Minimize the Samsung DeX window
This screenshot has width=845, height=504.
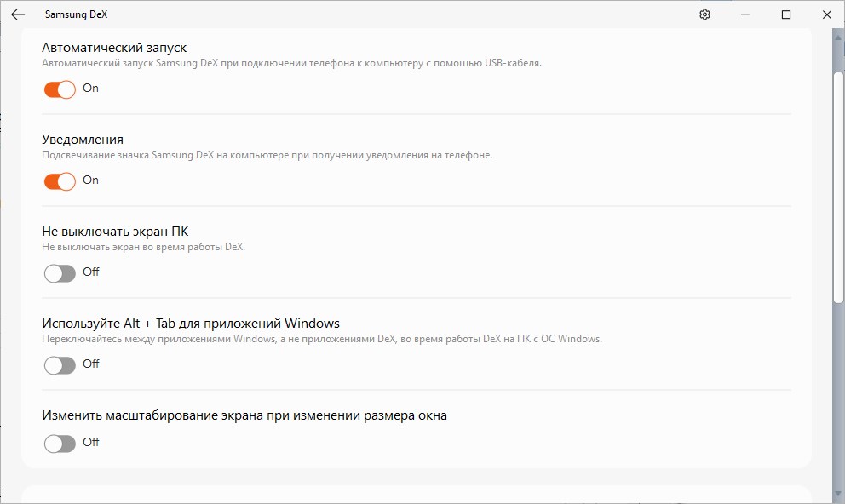(x=744, y=14)
